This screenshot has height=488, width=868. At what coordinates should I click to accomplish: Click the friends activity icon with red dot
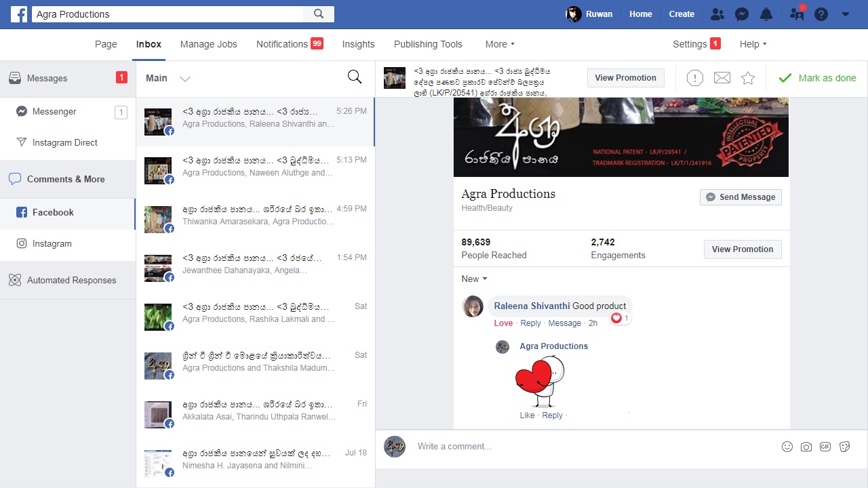pyautogui.click(x=797, y=14)
